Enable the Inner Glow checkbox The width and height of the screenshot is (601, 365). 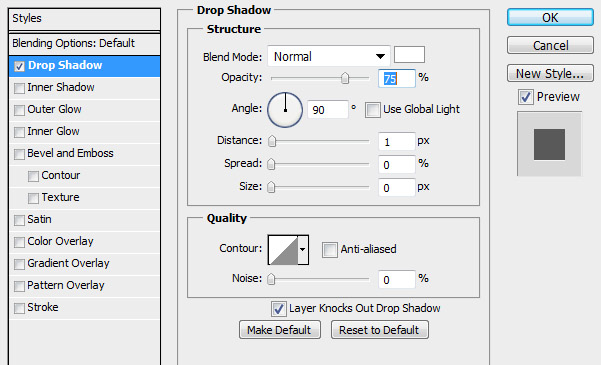19,132
